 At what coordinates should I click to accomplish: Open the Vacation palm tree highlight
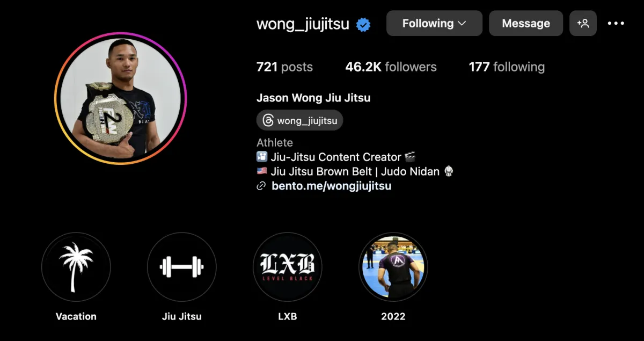(x=76, y=267)
